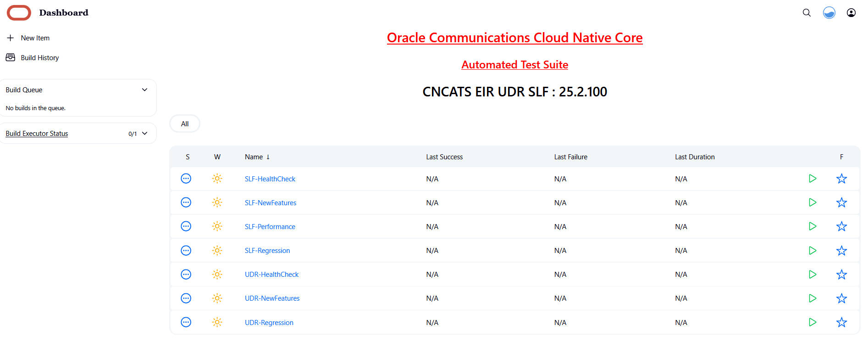
Task: Click the New Item plus icon
Action: click(x=11, y=38)
